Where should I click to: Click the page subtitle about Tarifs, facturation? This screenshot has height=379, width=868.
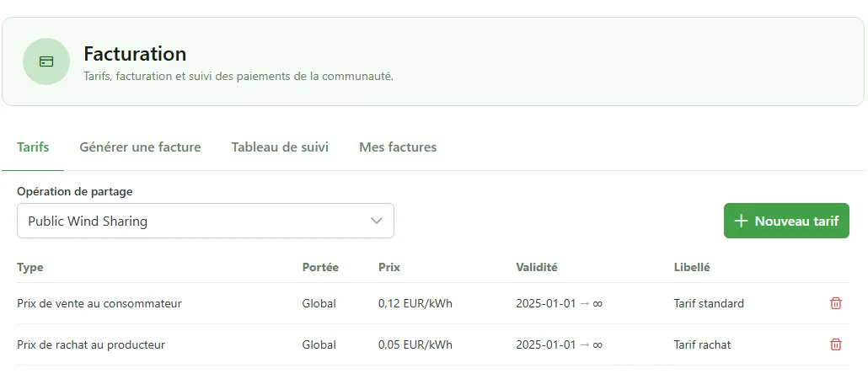click(x=238, y=77)
